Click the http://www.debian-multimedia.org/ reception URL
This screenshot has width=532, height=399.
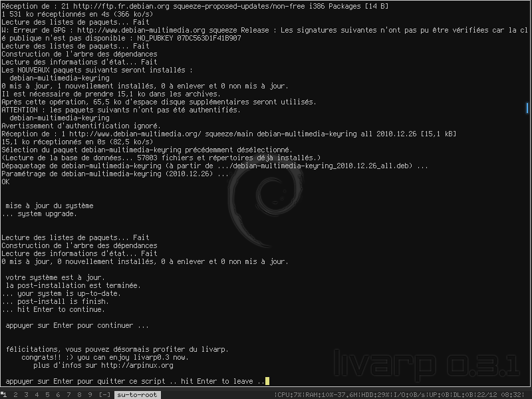point(135,134)
